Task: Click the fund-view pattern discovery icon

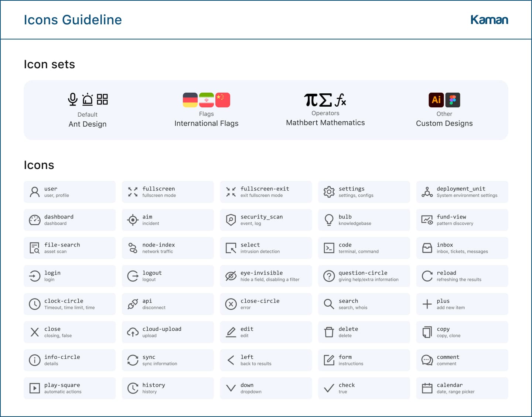Action: [x=427, y=220]
